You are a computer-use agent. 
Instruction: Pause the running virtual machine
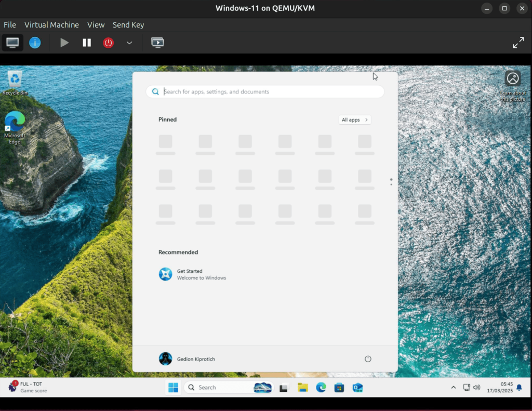pyautogui.click(x=86, y=43)
